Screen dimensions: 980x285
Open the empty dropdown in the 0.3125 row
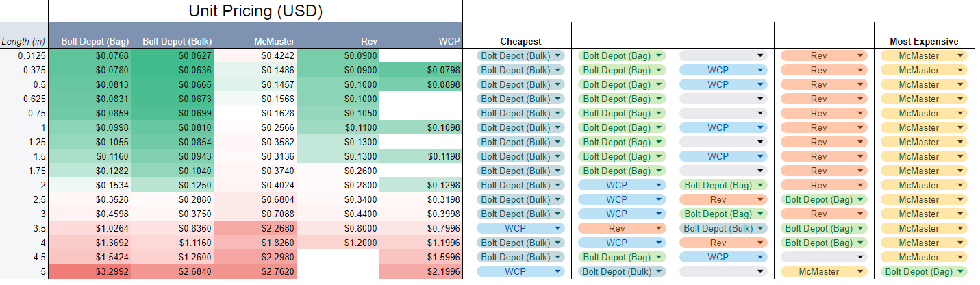pos(723,55)
